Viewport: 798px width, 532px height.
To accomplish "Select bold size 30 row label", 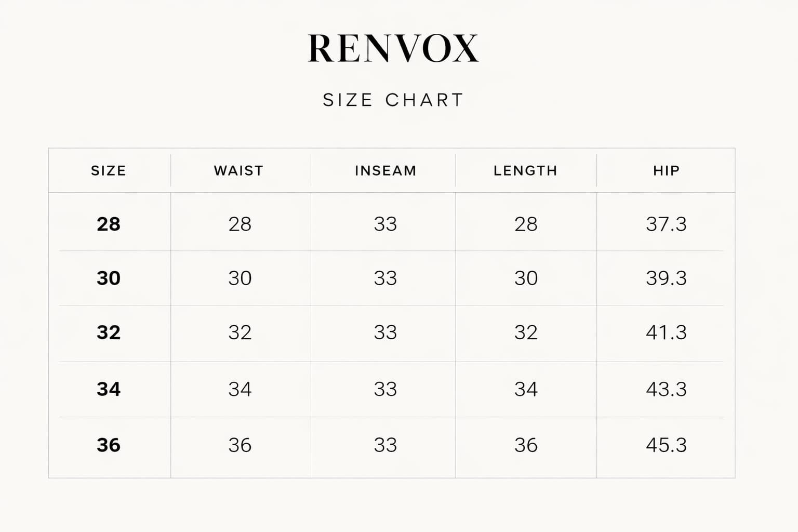I will click(109, 278).
